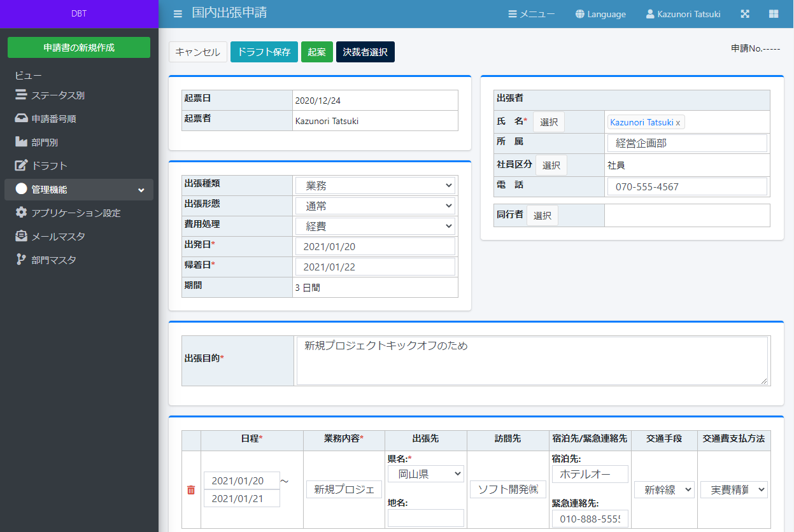Open Kazunori Tatsuki user menu
Image resolution: width=794 pixels, height=532 pixels.
[683, 14]
